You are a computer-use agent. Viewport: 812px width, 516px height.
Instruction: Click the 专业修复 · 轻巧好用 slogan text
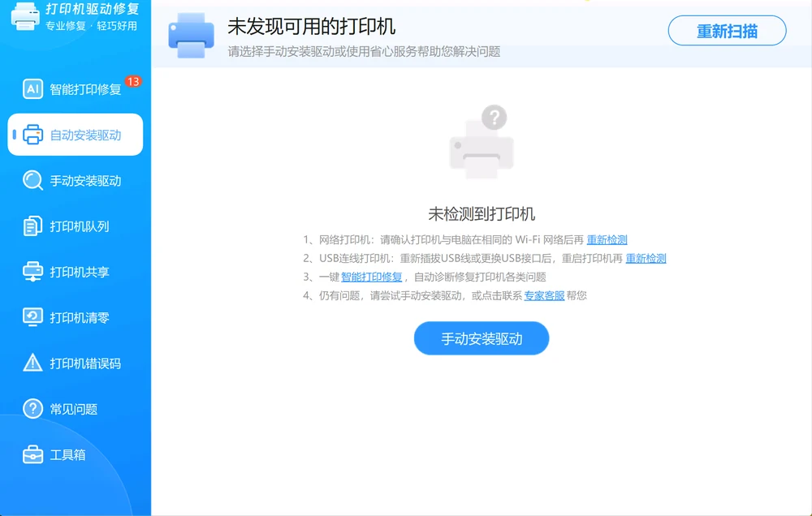tap(91, 26)
